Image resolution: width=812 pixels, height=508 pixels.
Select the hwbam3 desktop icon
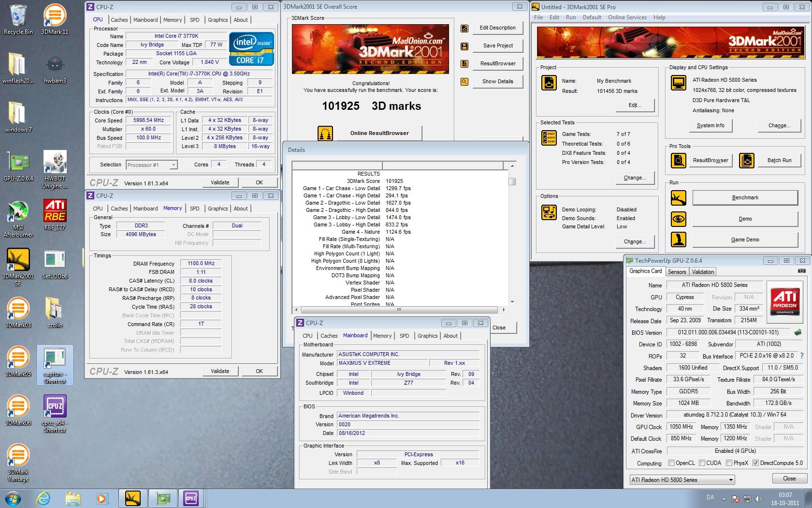pyautogui.click(x=55, y=68)
